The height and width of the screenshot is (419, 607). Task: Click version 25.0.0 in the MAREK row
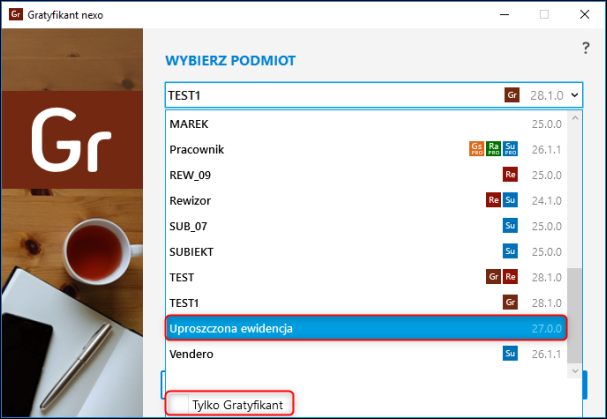tap(546, 124)
